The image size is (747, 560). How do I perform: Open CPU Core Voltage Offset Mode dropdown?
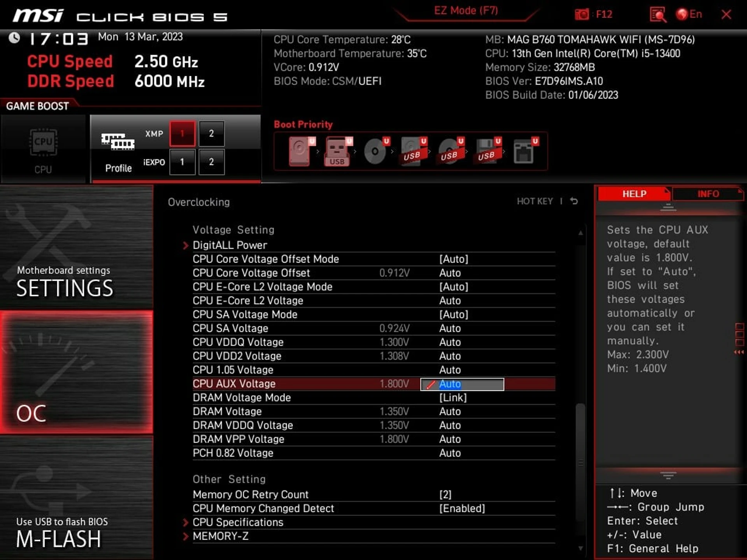(x=454, y=259)
